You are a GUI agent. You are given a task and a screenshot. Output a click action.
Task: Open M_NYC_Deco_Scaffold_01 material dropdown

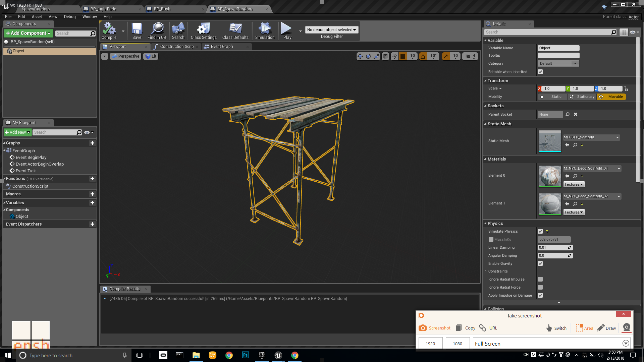[x=592, y=169]
